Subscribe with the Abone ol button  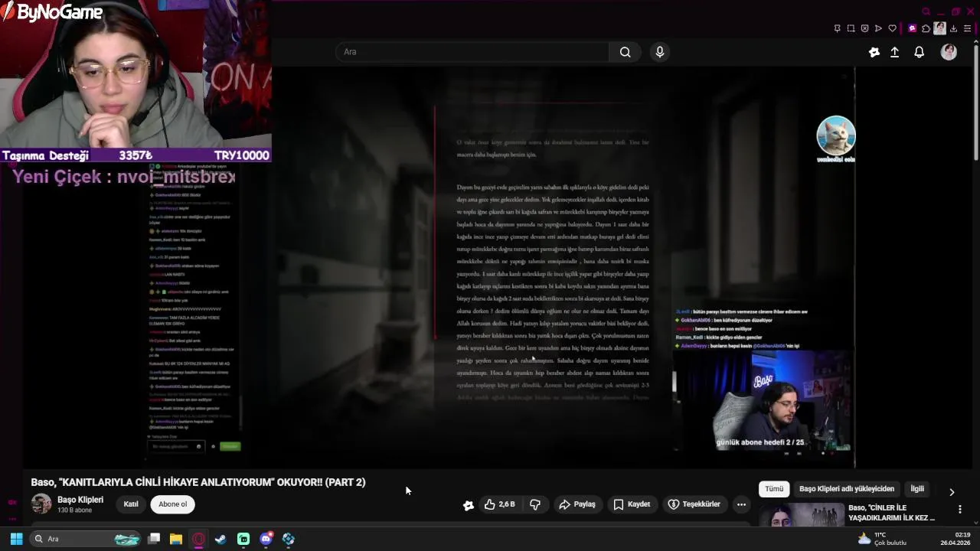pos(172,504)
